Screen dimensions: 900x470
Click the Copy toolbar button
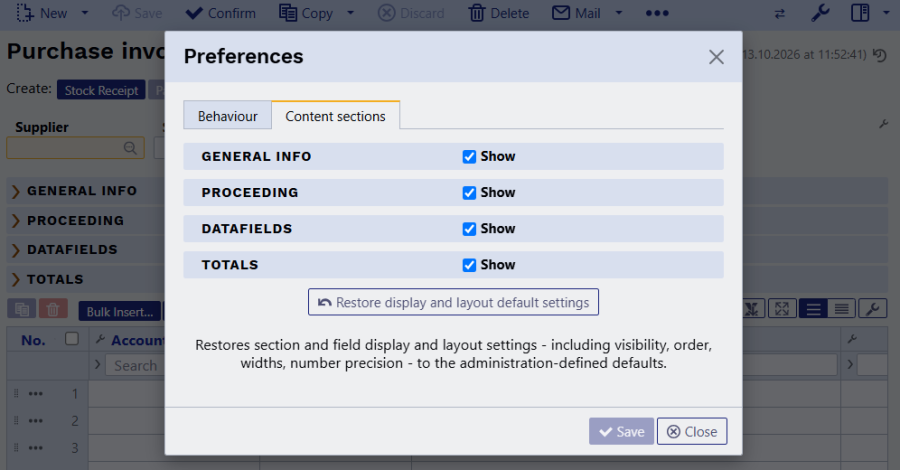tap(306, 13)
